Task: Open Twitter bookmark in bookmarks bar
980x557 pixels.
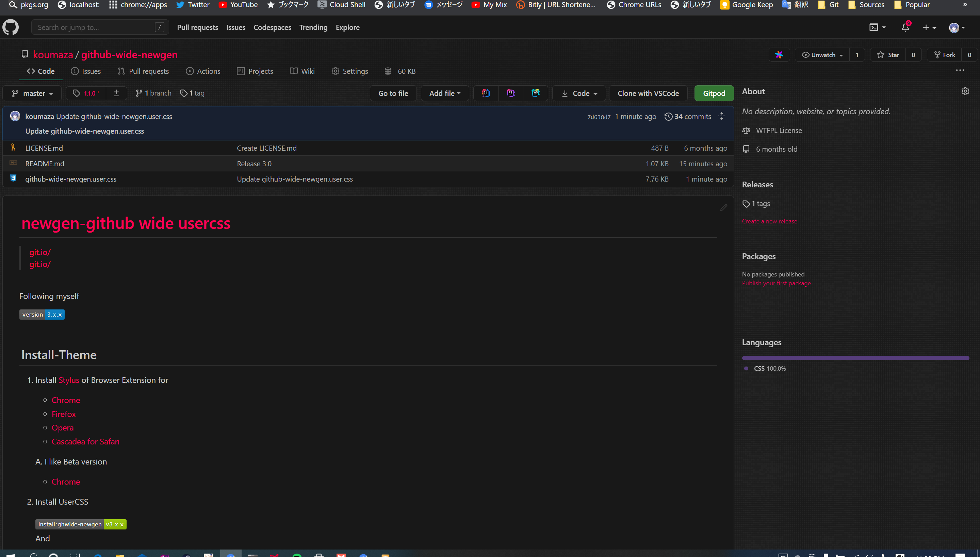Action: (193, 5)
